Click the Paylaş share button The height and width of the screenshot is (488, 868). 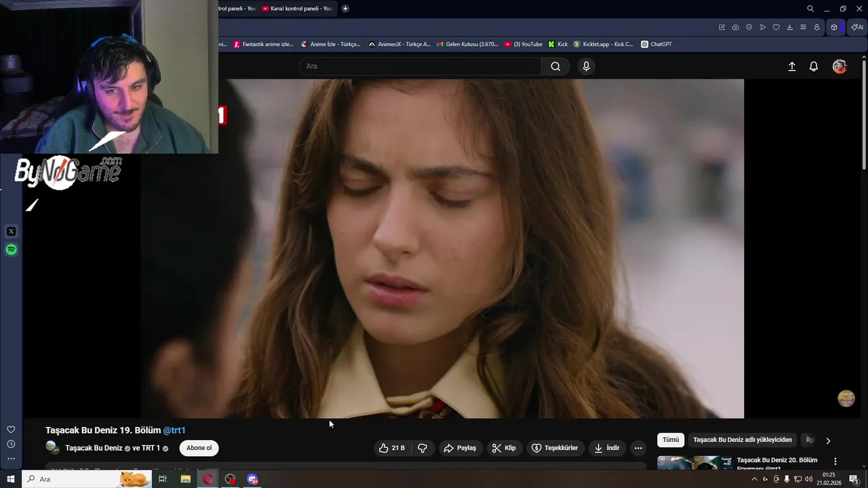(460, 448)
